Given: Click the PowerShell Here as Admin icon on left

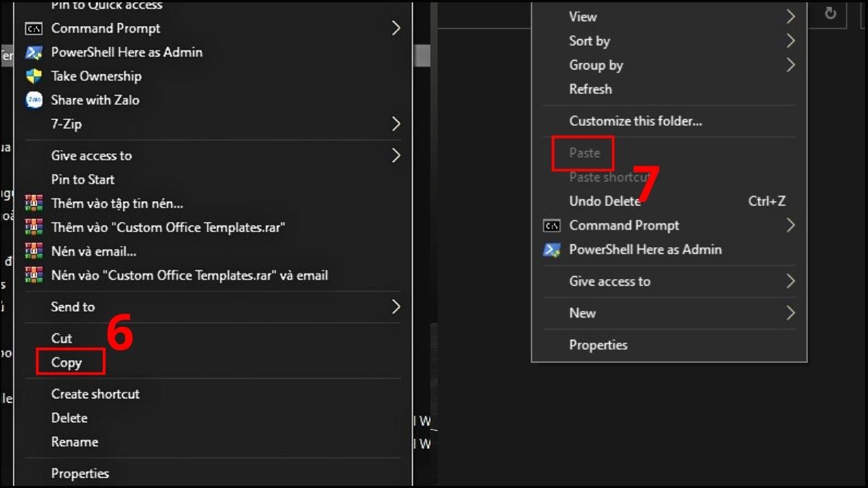Looking at the screenshot, I should point(34,53).
